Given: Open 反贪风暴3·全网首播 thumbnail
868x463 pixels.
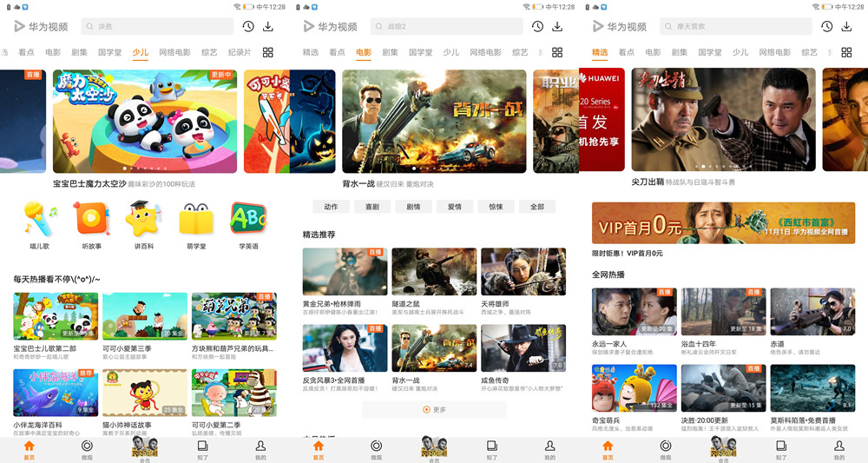Looking at the screenshot, I should click(x=345, y=347).
